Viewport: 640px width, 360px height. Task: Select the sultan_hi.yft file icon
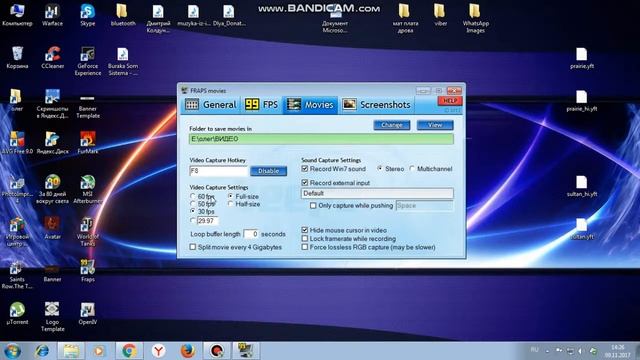click(x=582, y=186)
